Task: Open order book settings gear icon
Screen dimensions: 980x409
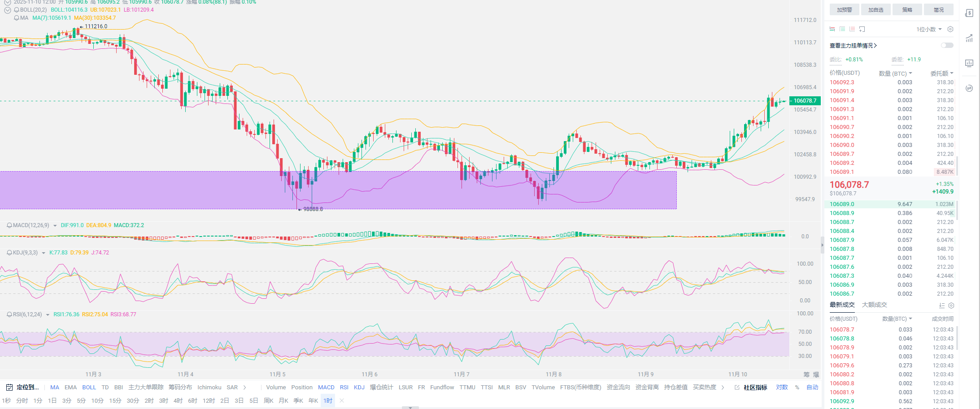Action: click(x=950, y=29)
